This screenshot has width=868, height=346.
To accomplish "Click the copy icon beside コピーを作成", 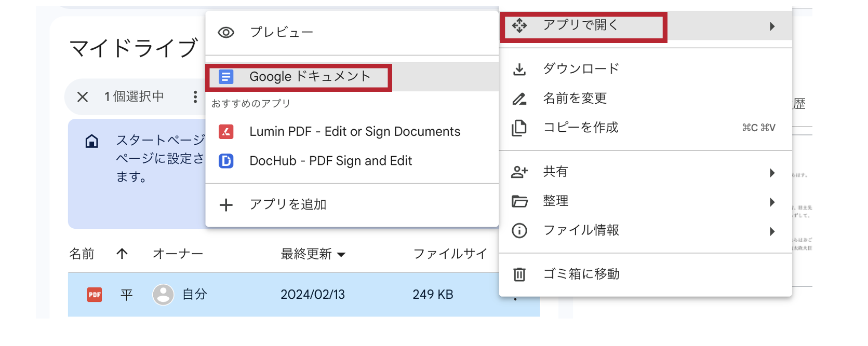I will click(x=519, y=128).
